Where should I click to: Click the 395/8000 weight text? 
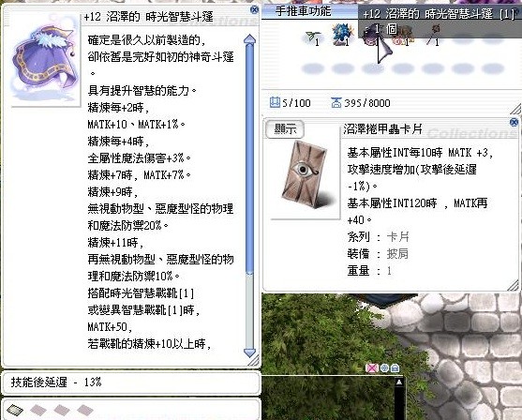coord(366,103)
